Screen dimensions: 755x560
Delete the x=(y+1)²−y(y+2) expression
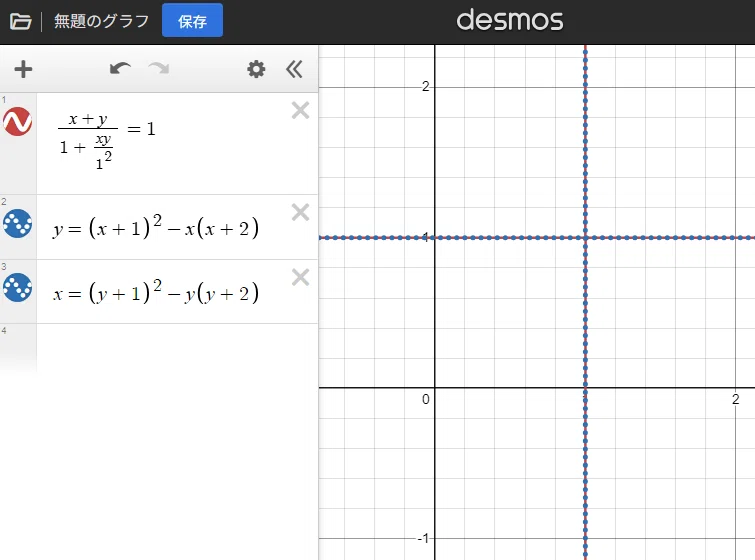click(300, 277)
